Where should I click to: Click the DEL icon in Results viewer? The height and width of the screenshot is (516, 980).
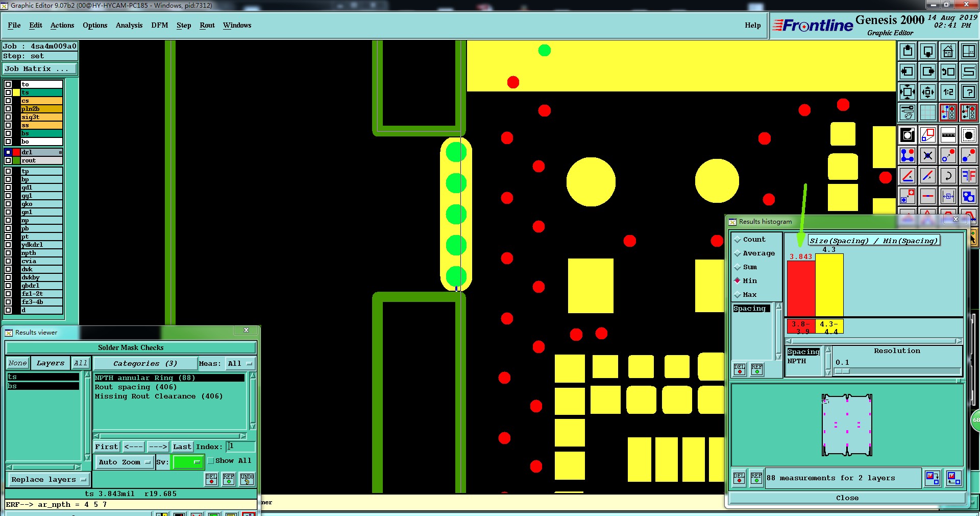click(x=211, y=479)
